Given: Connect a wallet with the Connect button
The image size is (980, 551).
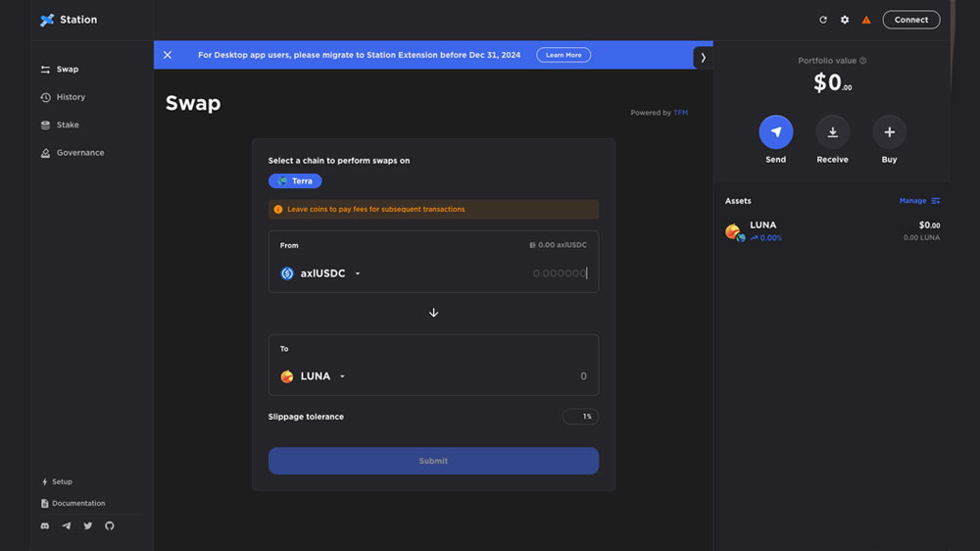Looking at the screenshot, I should coord(910,20).
